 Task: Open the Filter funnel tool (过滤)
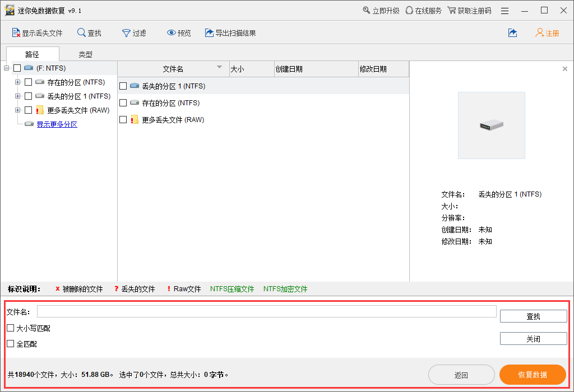coord(126,33)
